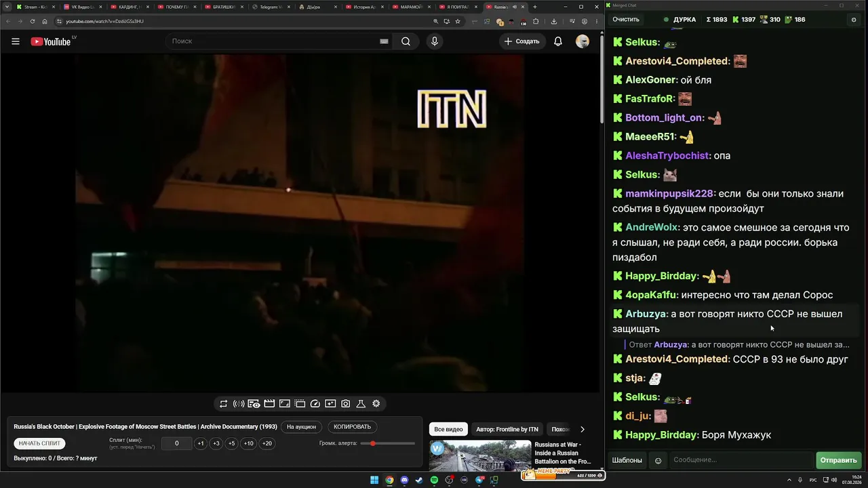
Task: Open YouTube notifications bell
Action: coord(558,41)
